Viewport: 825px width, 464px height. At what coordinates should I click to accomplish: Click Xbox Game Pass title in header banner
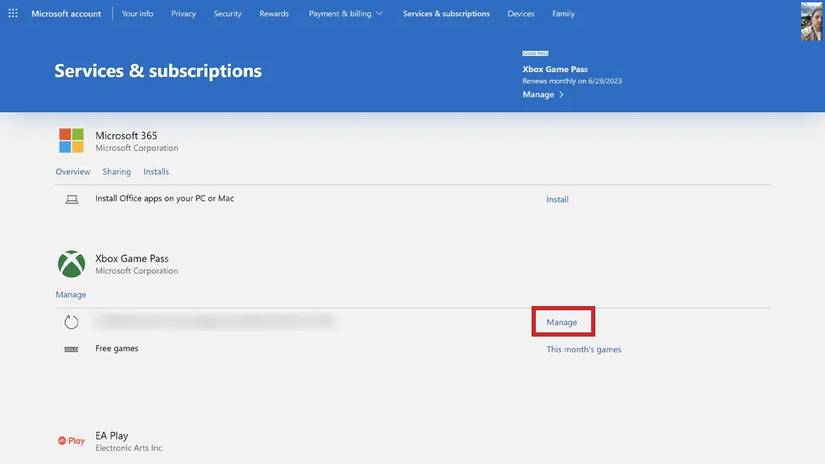click(555, 69)
